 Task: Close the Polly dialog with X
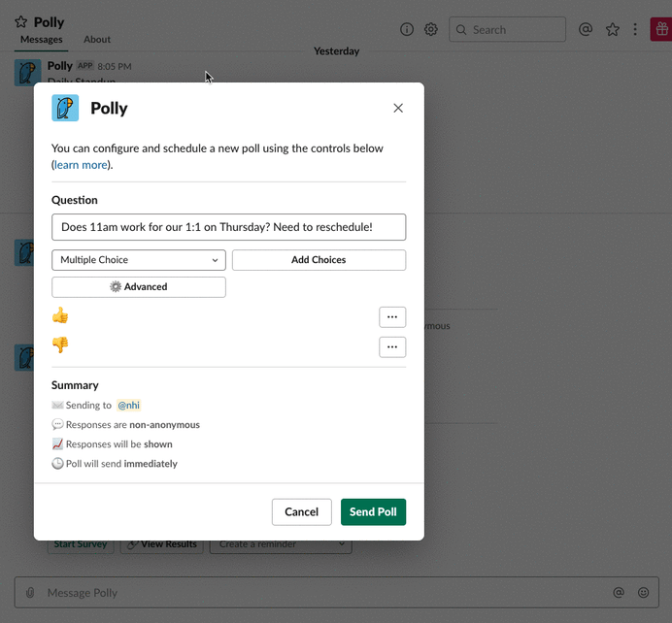[x=398, y=108]
